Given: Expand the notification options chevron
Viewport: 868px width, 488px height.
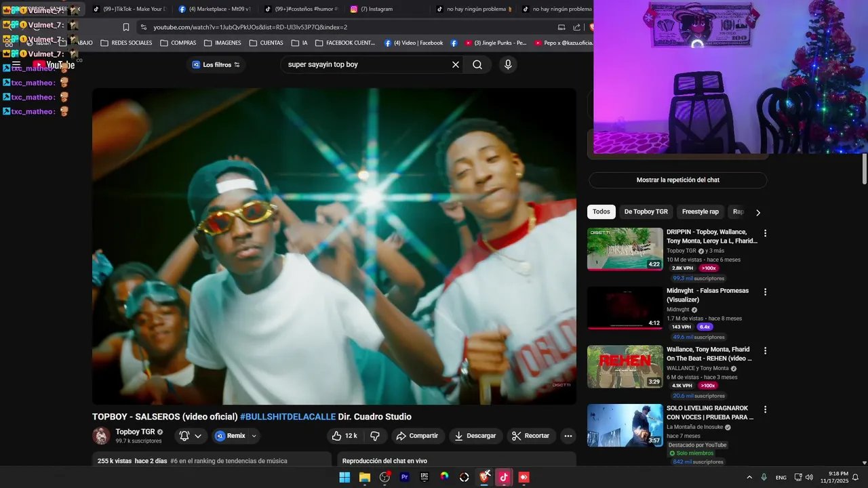Looking at the screenshot, I should [x=198, y=436].
